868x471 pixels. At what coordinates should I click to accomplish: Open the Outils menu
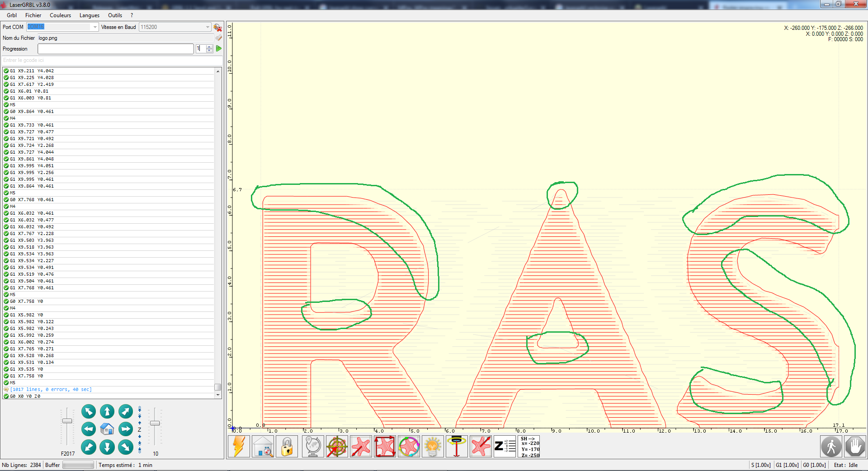point(114,15)
